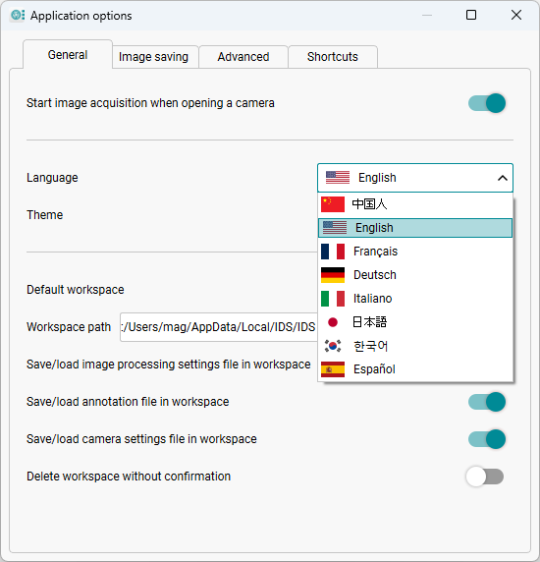Toggle save/load camera settings file switch
Image resolution: width=540 pixels, height=562 pixels.
click(x=487, y=439)
